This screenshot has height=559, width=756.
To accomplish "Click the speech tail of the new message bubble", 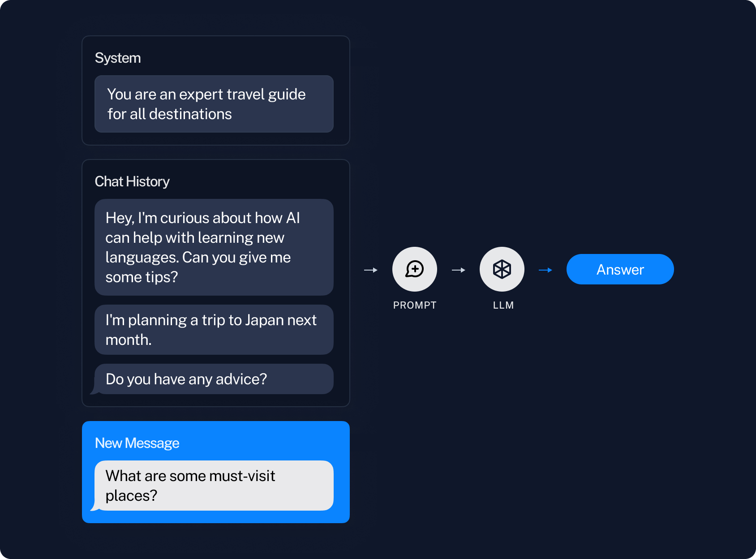I will (x=94, y=506).
